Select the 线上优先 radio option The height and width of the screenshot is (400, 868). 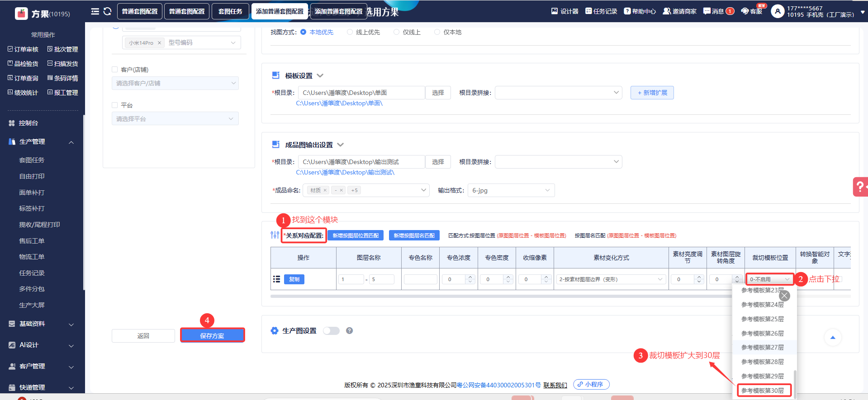tap(350, 32)
